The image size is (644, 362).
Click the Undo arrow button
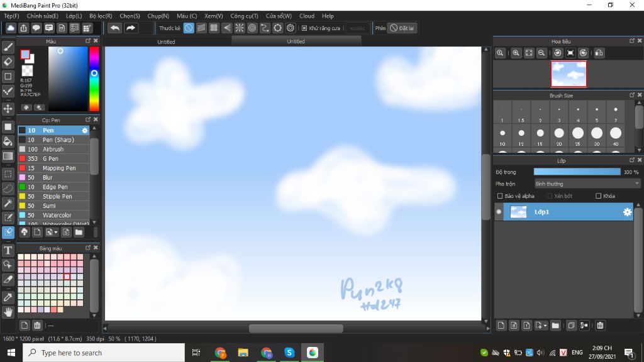pos(116,28)
